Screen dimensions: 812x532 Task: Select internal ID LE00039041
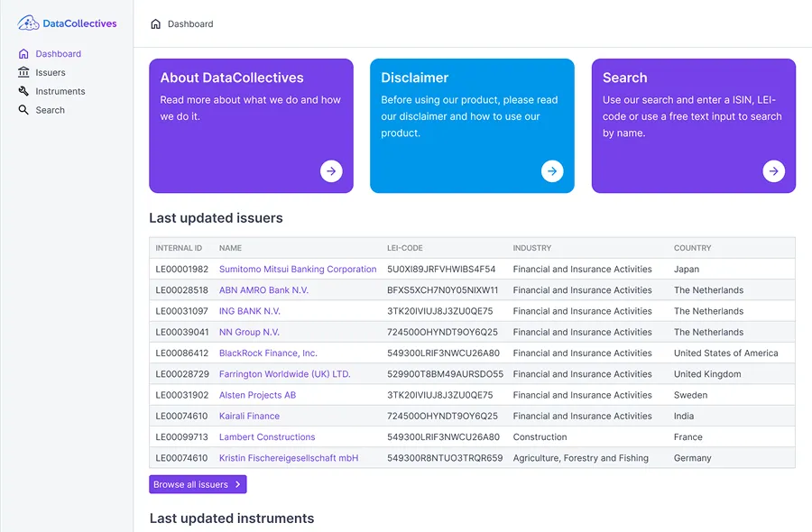pos(181,332)
